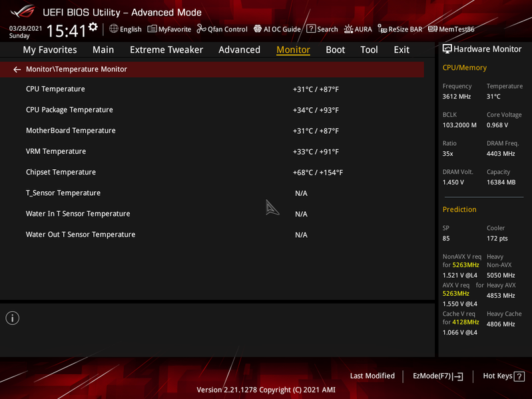
Task: Select the Monitor tab
Action: [293, 50]
